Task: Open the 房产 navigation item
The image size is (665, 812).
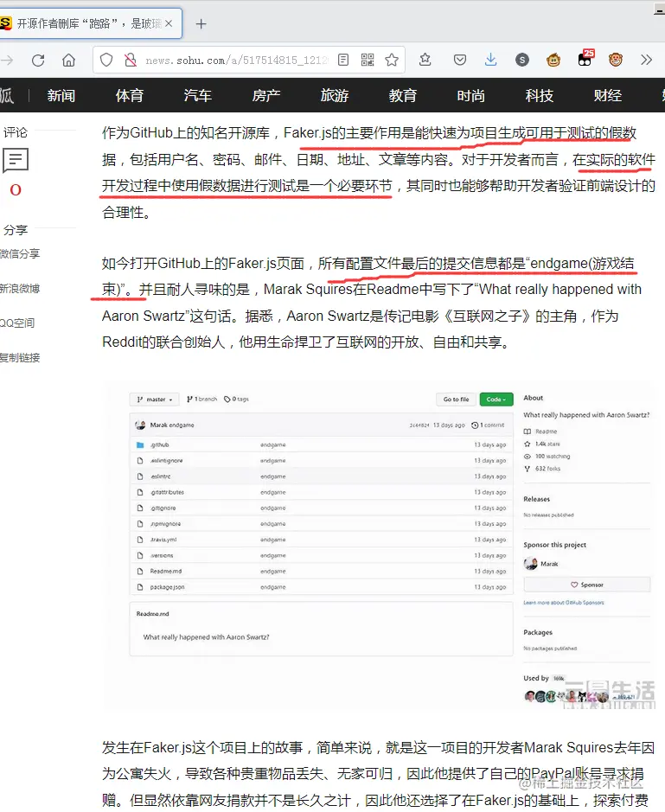Action: click(x=266, y=95)
